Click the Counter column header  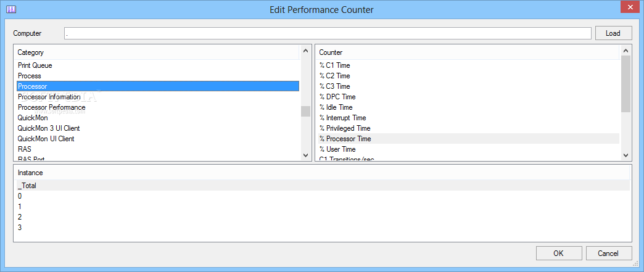(469, 52)
